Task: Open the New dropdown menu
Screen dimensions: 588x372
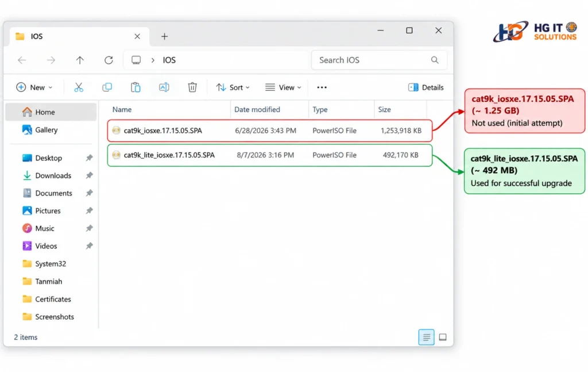Action: point(34,87)
